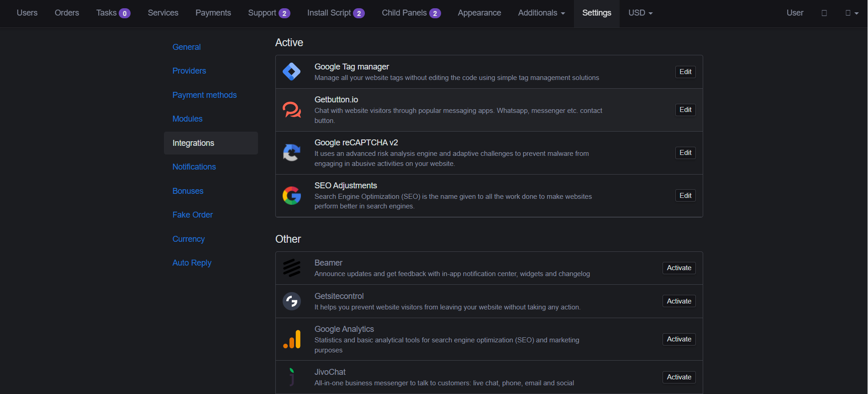
Task: Open Payment methods settings in sidebar
Action: point(204,95)
